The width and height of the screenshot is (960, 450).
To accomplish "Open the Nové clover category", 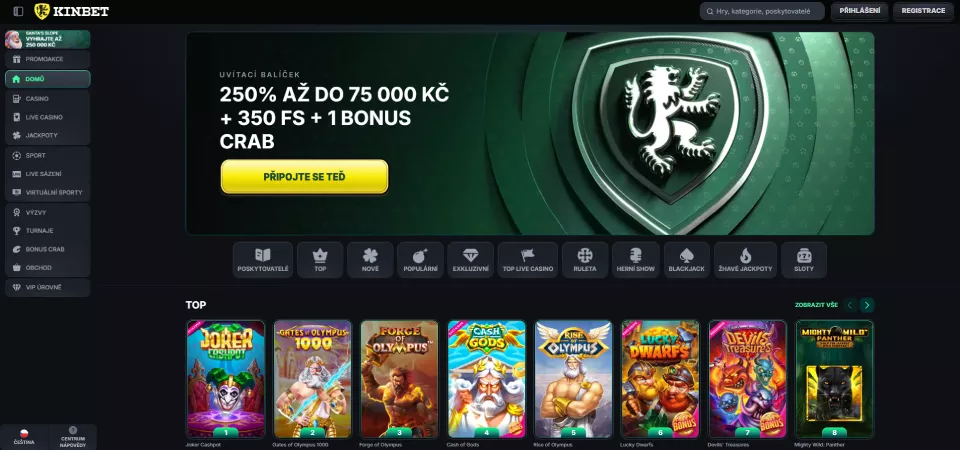I will [x=370, y=260].
